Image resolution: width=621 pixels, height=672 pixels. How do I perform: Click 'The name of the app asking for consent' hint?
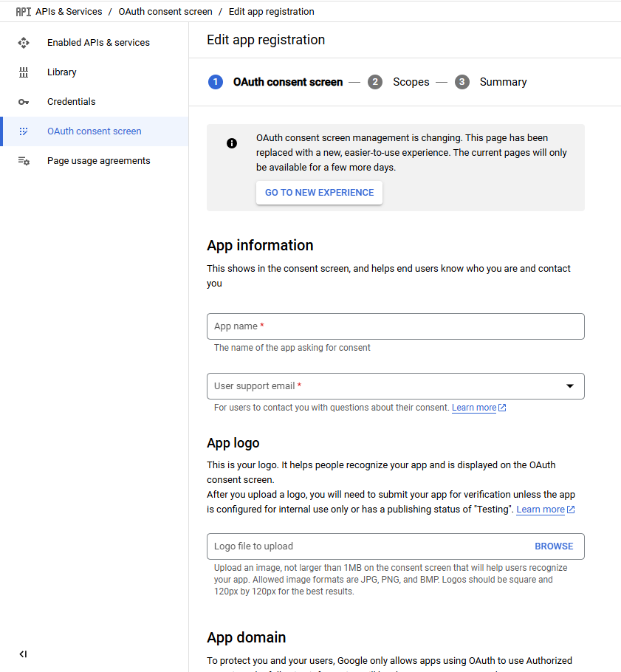(x=292, y=348)
